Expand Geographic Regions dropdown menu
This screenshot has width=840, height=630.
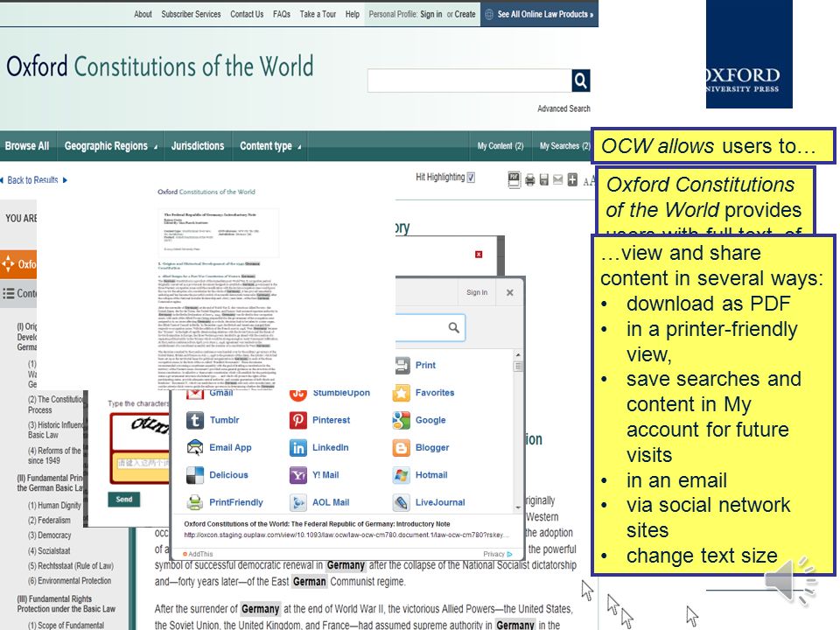(110, 146)
